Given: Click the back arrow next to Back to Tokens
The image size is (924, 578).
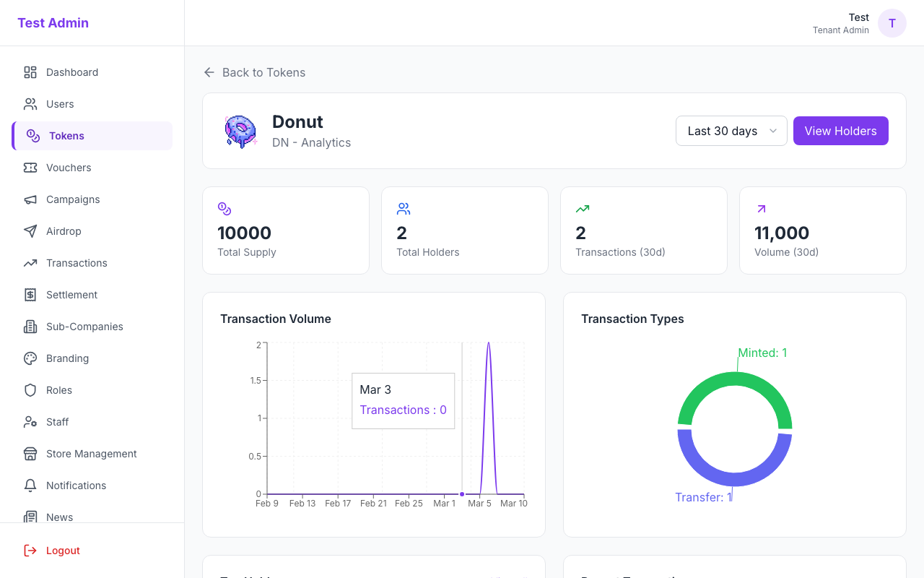Looking at the screenshot, I should (x=209, y=72).
